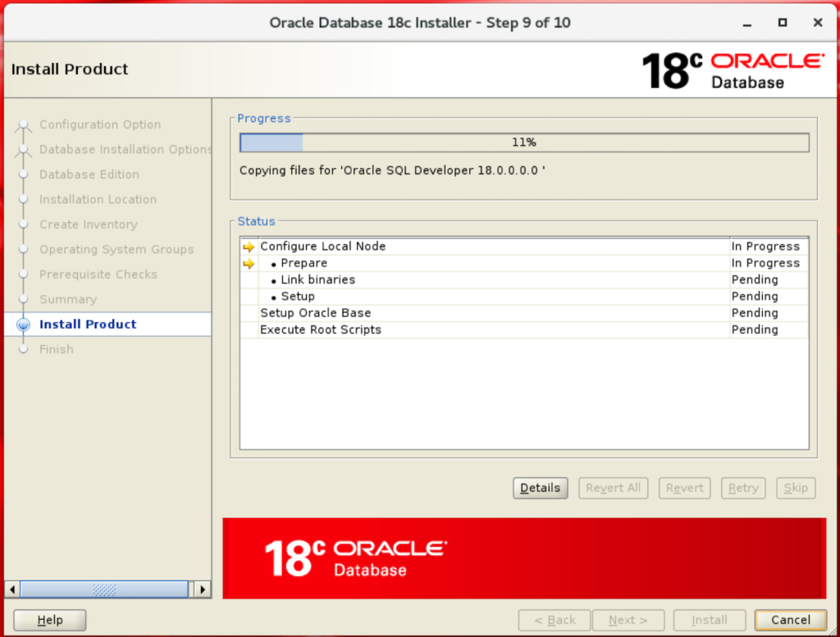
Task: Click the arrow icon beside Prepare row
Action: [249, 263]
